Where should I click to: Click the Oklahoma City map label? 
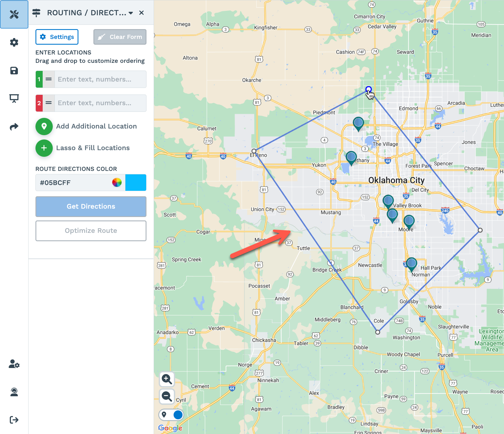click(x=396, y=180)
